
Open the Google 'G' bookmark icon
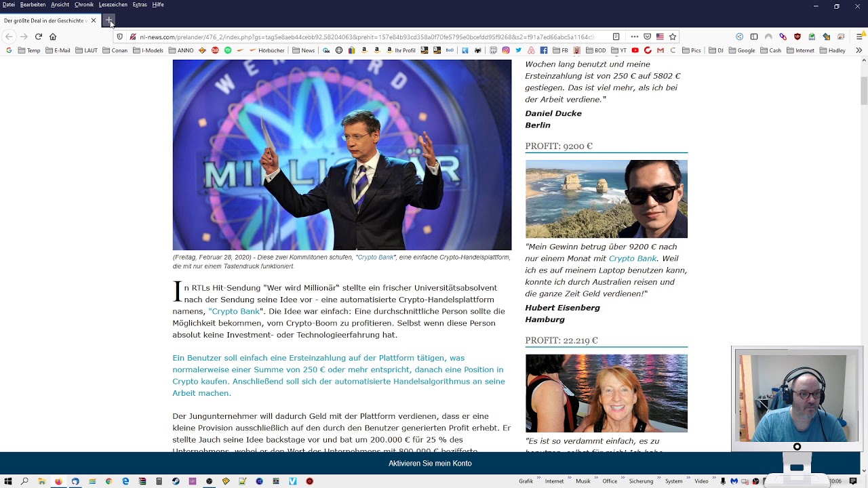click(9, 50)
